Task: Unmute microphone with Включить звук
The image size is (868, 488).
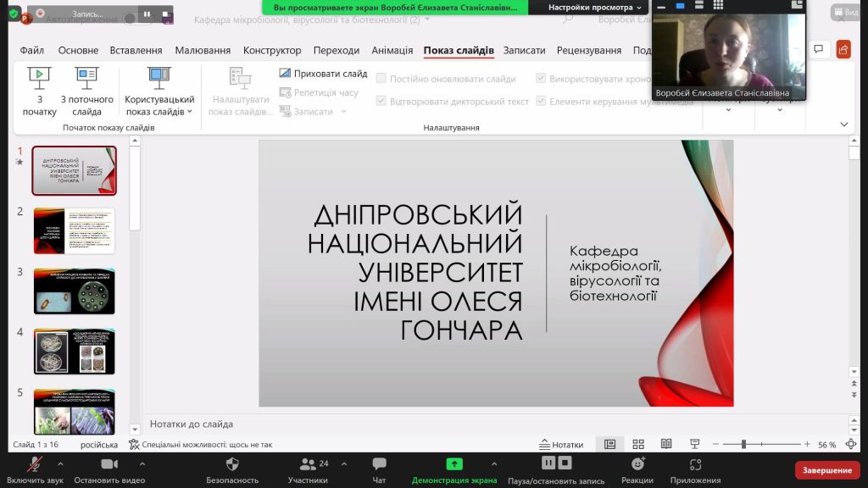Action: [x=35, y=470]
